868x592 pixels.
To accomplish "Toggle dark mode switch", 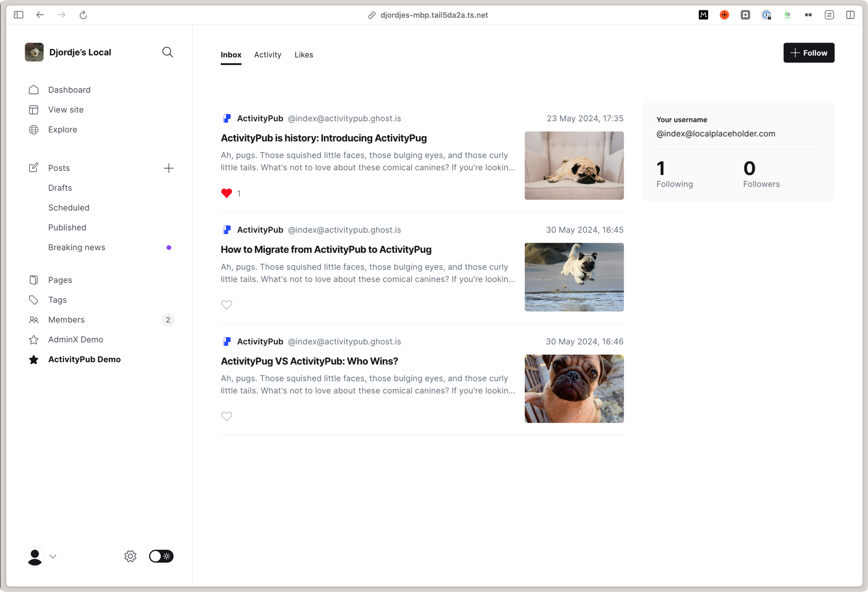I will click(x=161, y=556).
